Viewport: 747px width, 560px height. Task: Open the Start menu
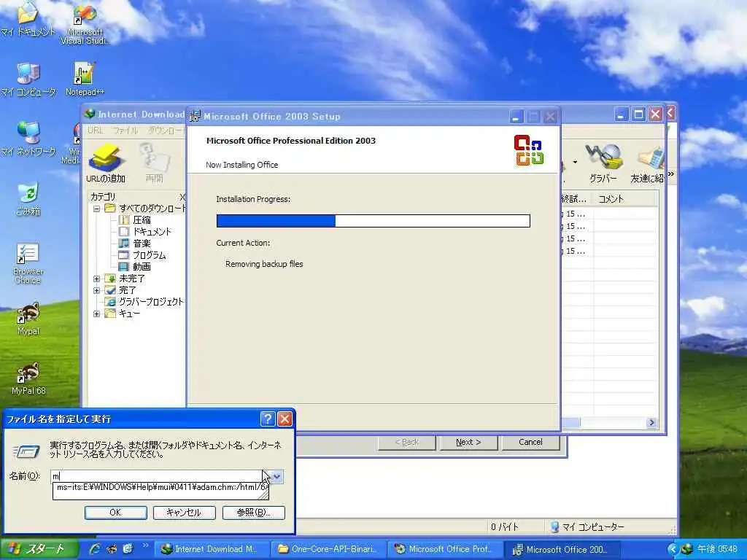39,549
